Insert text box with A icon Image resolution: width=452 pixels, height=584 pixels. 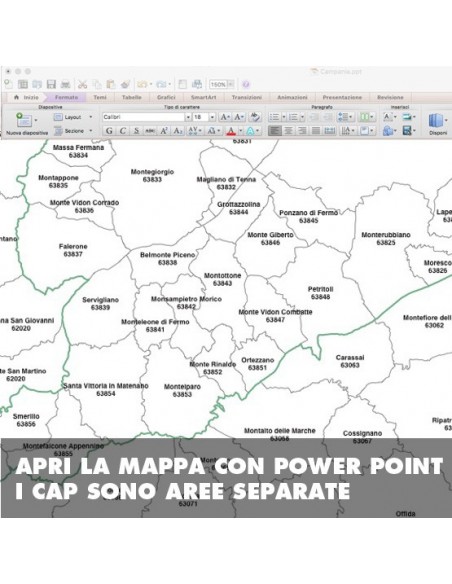[x=388, y=117]
